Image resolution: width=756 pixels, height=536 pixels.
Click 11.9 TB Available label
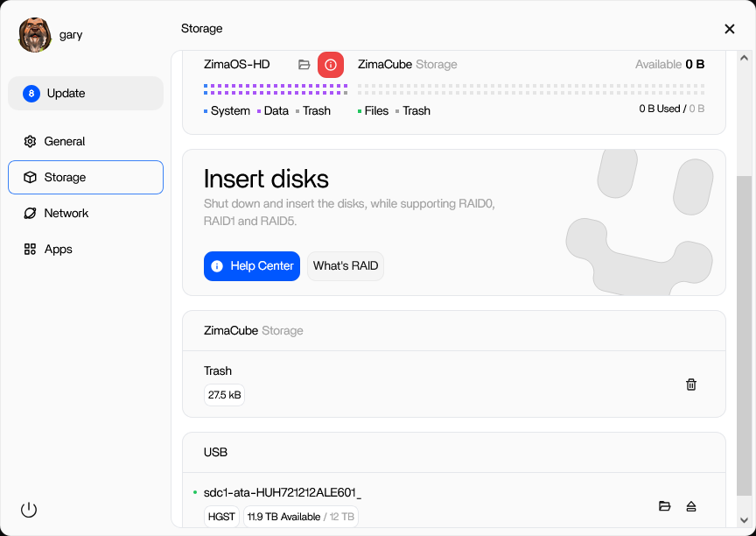283,517
